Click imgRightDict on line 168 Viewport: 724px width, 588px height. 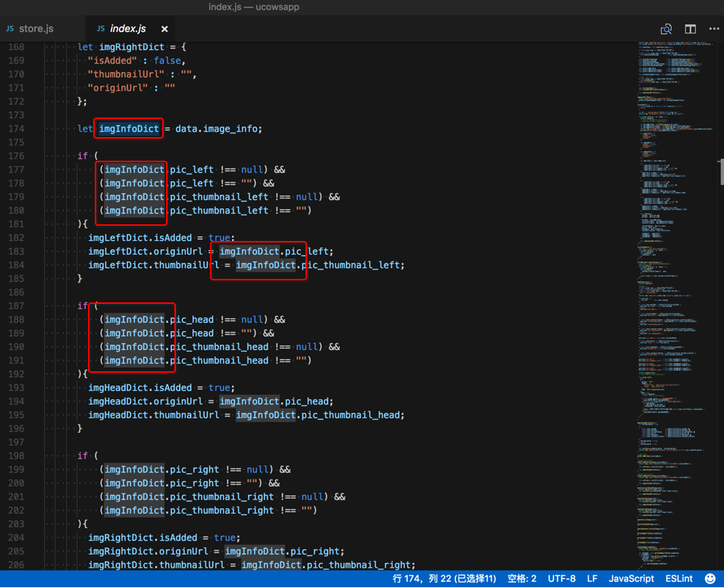pyautogui.click(x=132, y=47)
